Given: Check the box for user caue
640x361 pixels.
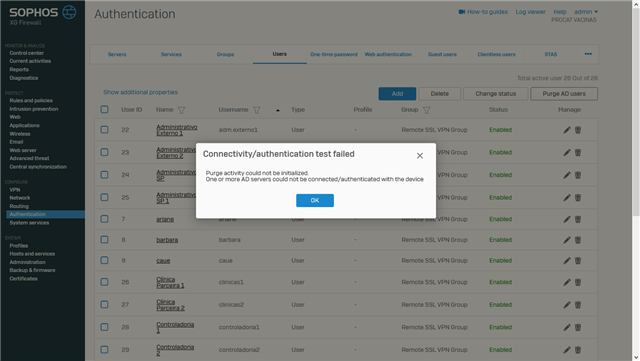Looking at the screenshot, I should click(104, 260).
